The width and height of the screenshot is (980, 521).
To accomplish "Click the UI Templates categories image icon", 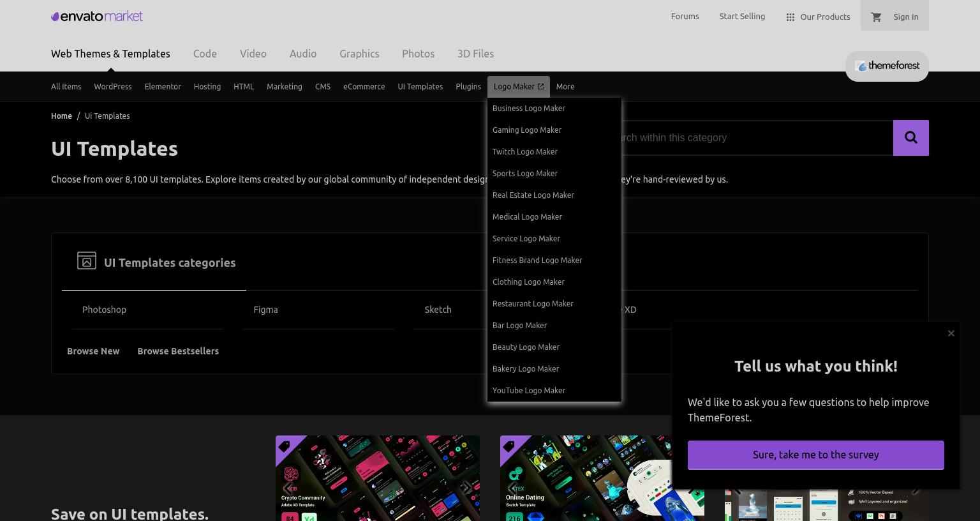I will click(x=87, y=260).
